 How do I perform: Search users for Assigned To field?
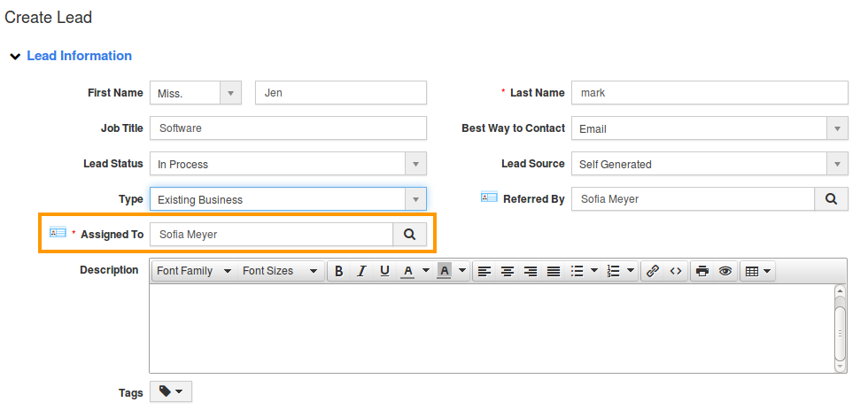pos(409,235)
